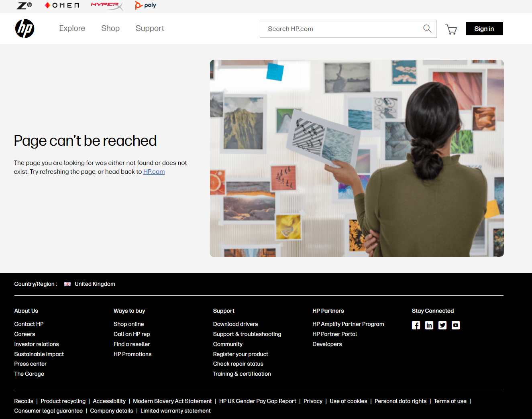Image resolution: width=532 pixels, height=419 pixels.
Task: Open HP's Twitter page icon
Action: 442,325
